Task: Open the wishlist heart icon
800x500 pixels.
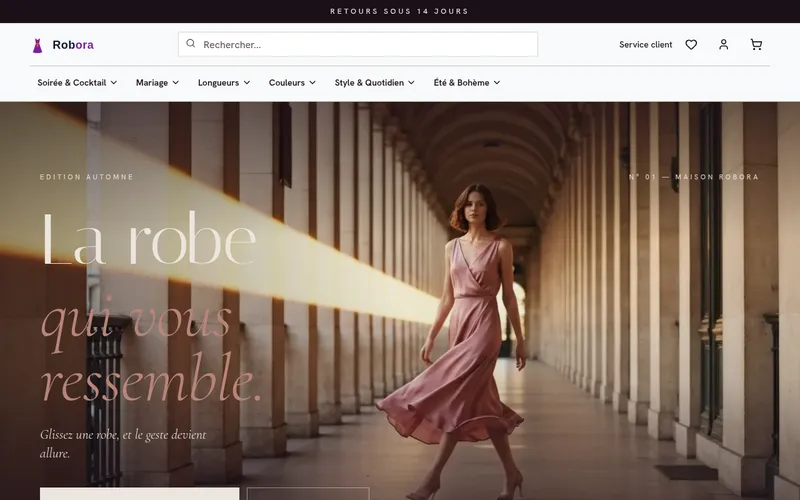Action: pos(691,45)
